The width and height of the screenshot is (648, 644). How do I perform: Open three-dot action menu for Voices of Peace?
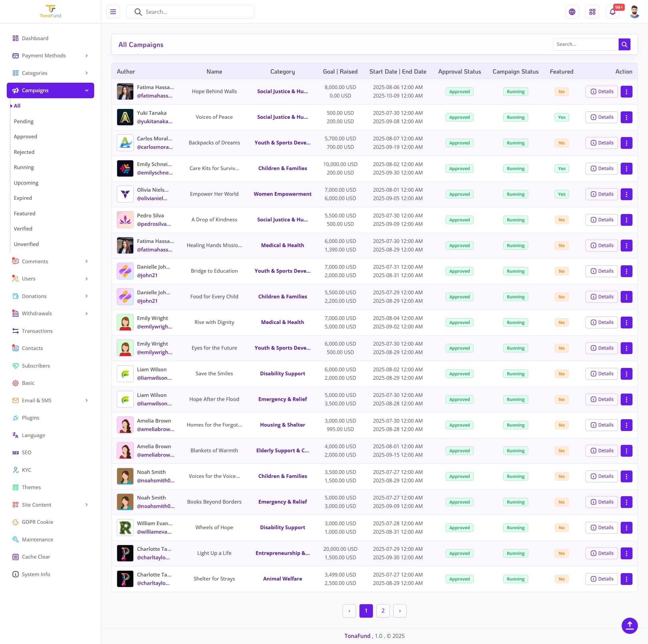point(626,117)
